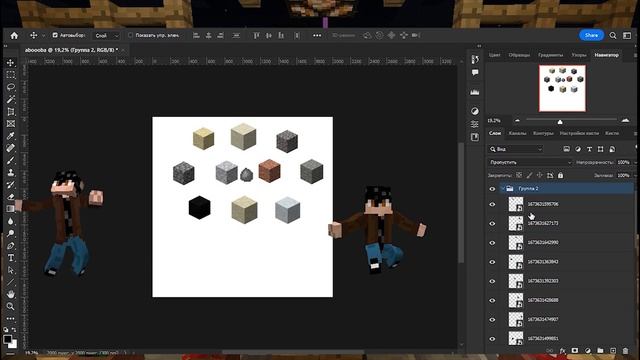Viewport: 640px width, 360px height.
Task: Select the Brush tool
Action: [x=11, y=160]
